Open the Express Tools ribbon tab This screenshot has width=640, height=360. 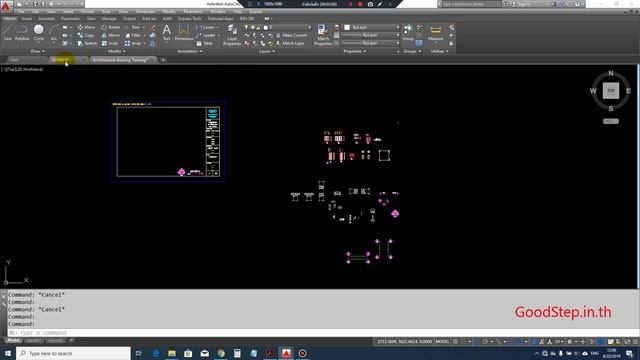point(190,19)
